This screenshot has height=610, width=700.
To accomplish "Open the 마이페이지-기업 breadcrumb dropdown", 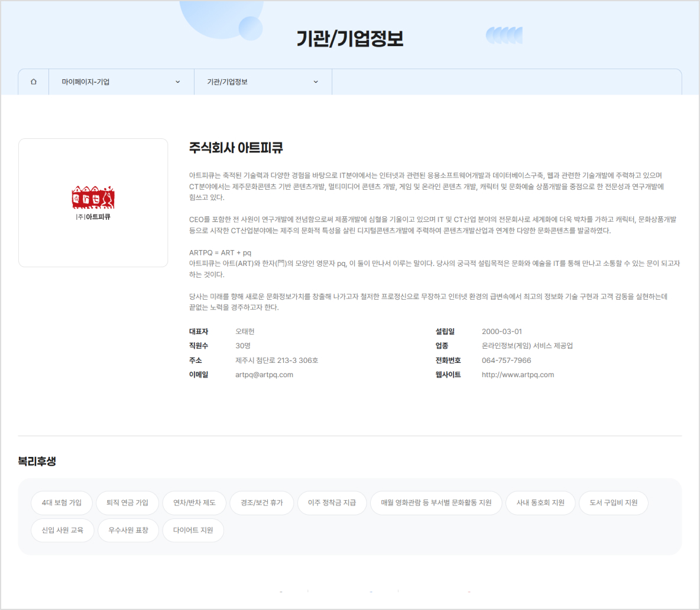I will [x=121, y=82].
